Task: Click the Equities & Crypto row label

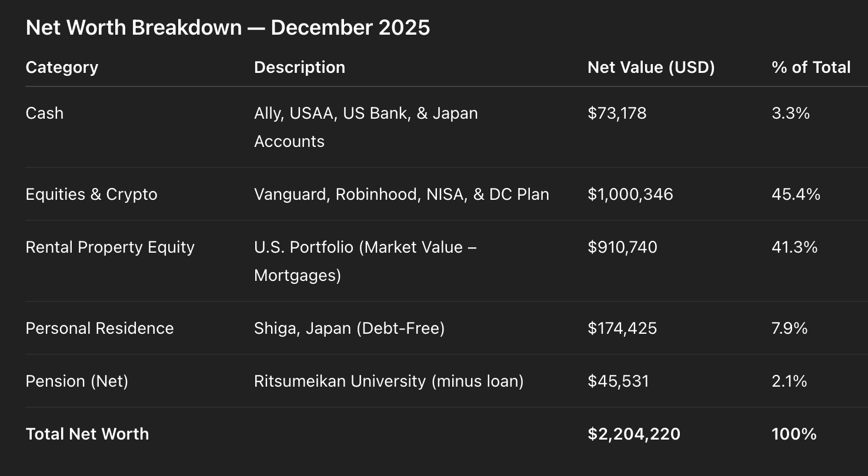Action: click(92, 195)
